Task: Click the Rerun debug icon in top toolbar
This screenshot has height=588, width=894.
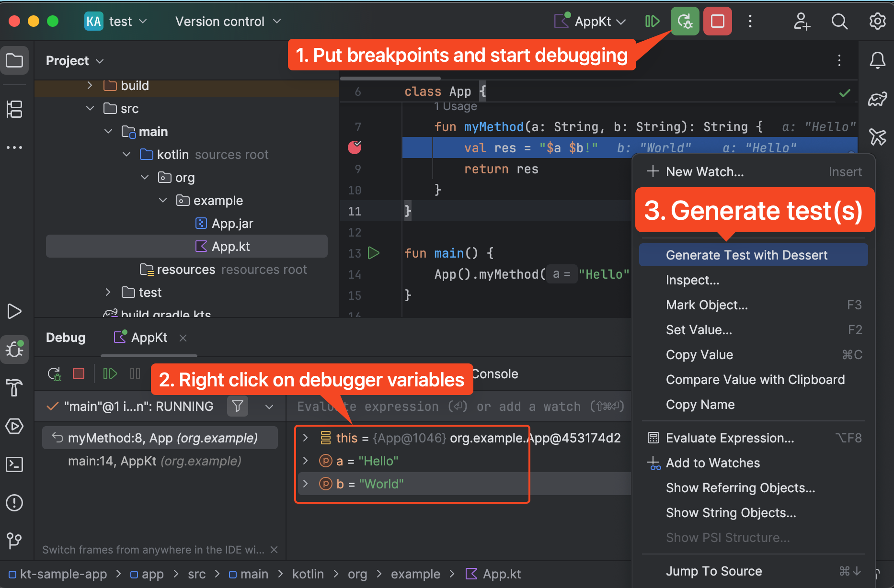Action: click(x=685, y=22)
